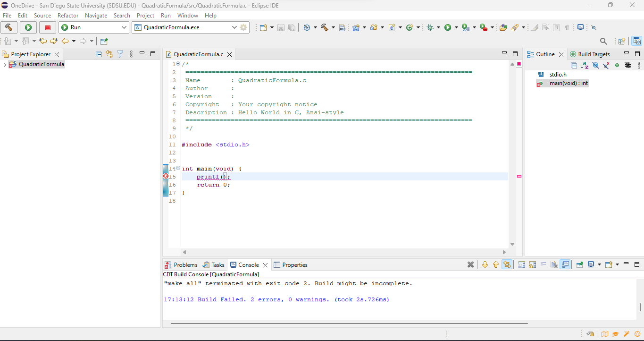Toggle Link with Editor in Project Explorer
The height and width of the screenshot is (341, 644).
(109, 54)
